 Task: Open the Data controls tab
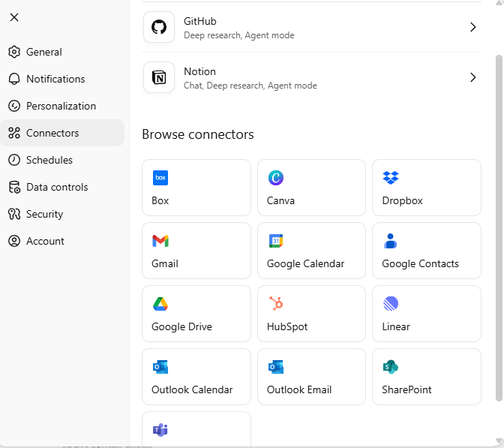pyautogui.click(x=62, y=187)
